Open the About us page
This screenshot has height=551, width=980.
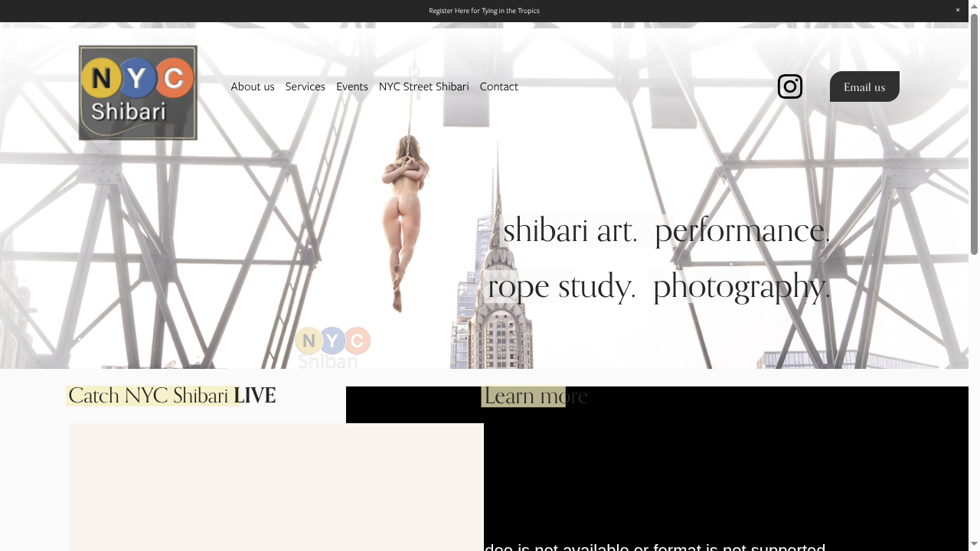pyautogui.click(x=252, y=86)
